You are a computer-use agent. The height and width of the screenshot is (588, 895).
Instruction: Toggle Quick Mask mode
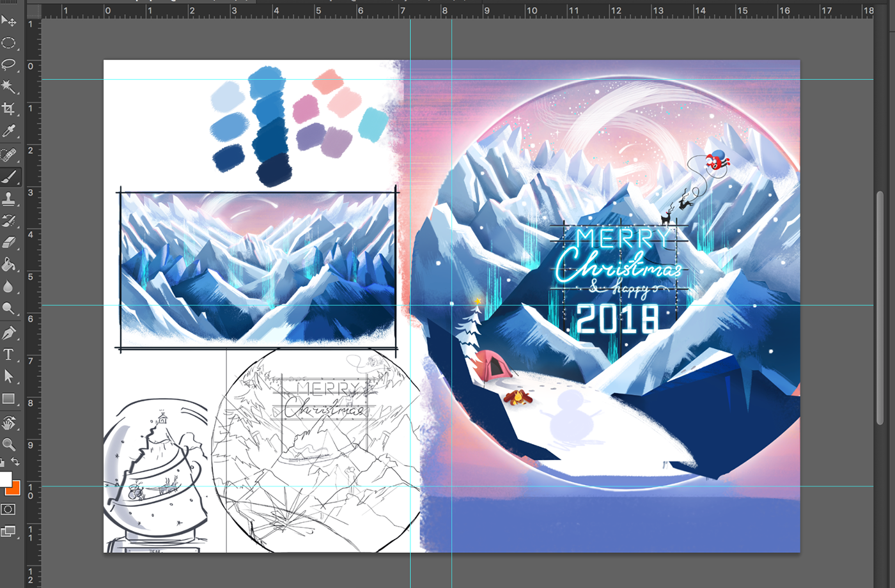[8, 509]
